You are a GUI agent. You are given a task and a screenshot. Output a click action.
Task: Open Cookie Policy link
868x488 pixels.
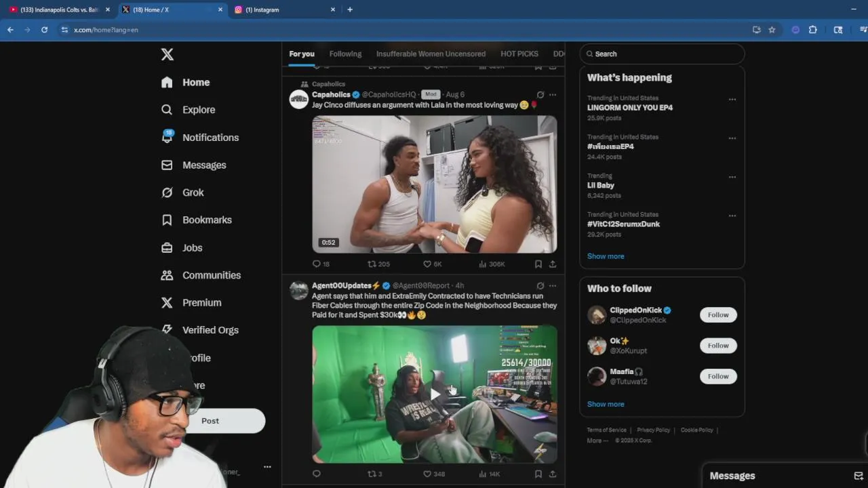tap(697, 430)
